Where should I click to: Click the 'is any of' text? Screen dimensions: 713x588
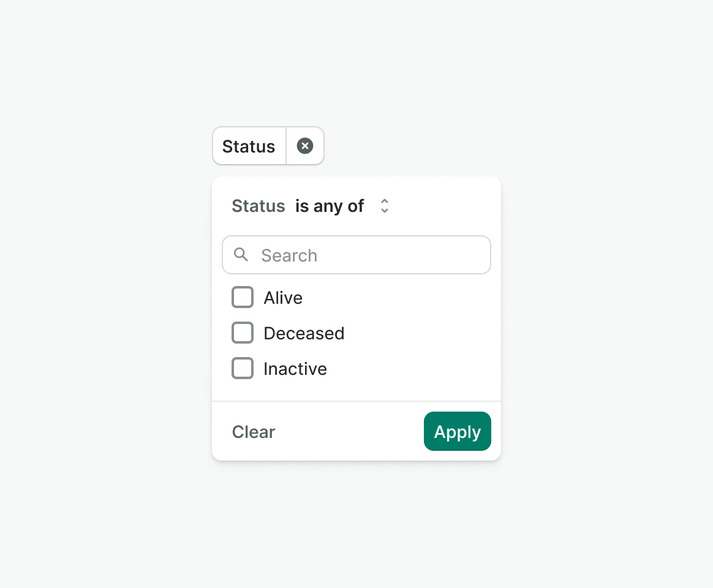tap(330, 206)
